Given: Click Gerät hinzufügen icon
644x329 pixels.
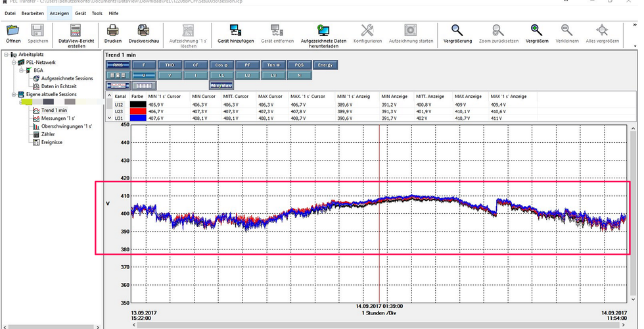Looking at the screenshot, I should (x=236, y=30).
